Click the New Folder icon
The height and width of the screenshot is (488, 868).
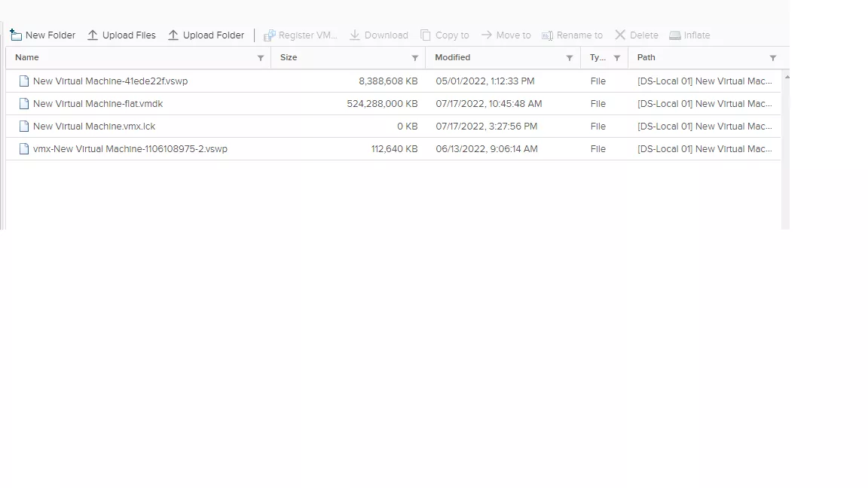point(16,35)
